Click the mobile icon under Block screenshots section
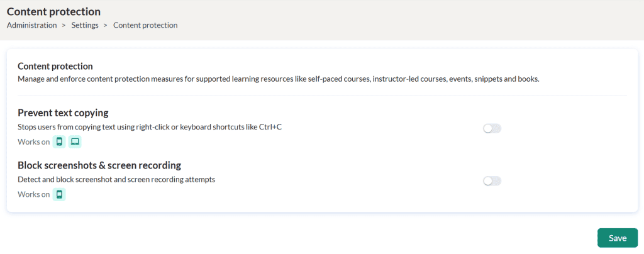This screenshot has height=254, width=644. tap(59, 194)
